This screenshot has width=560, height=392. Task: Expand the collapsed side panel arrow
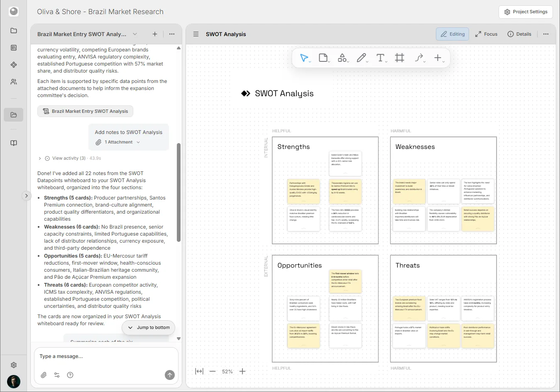point(26,196)
